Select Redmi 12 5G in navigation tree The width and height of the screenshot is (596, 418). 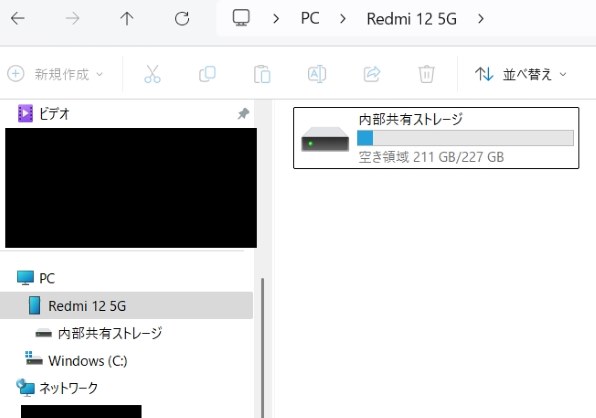126,306
